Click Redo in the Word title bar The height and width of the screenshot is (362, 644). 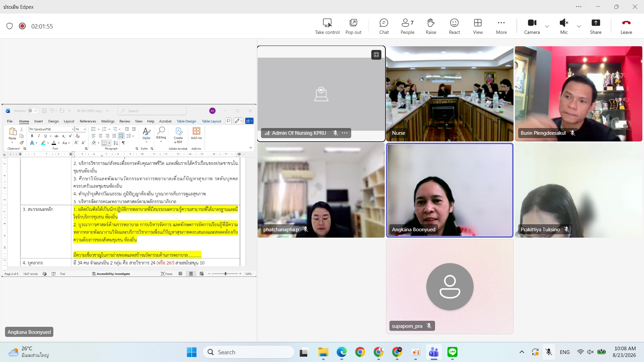click(62, 111)
